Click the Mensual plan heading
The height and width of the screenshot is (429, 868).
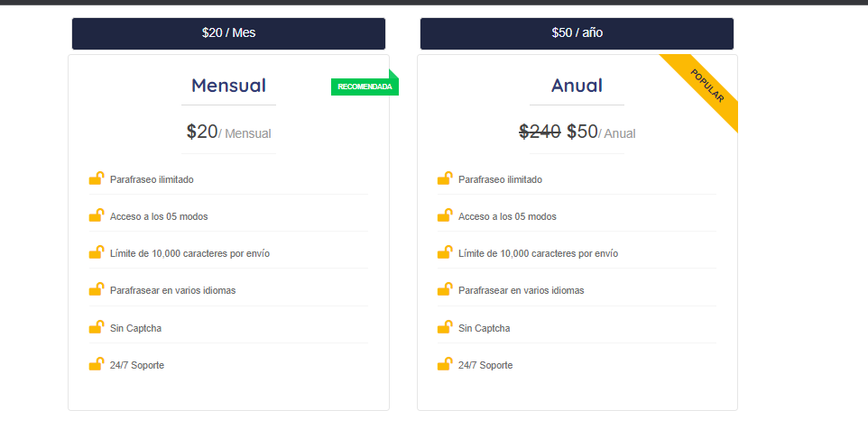[x=228, y=86]
